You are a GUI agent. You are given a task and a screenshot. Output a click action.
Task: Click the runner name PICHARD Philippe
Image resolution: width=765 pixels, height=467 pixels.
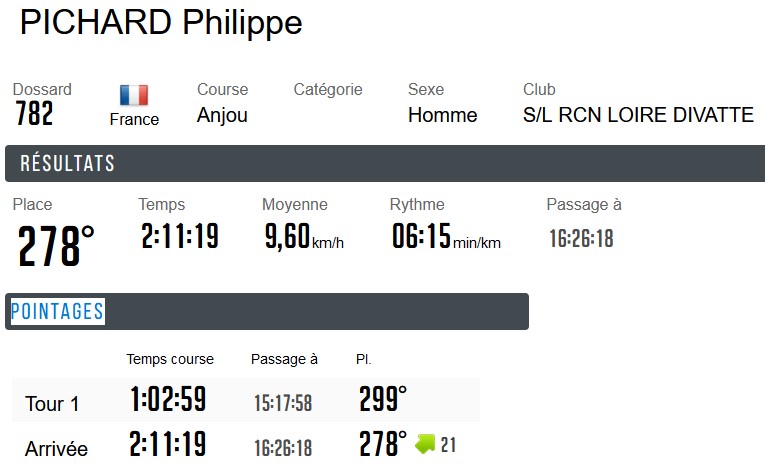(161, 24)
